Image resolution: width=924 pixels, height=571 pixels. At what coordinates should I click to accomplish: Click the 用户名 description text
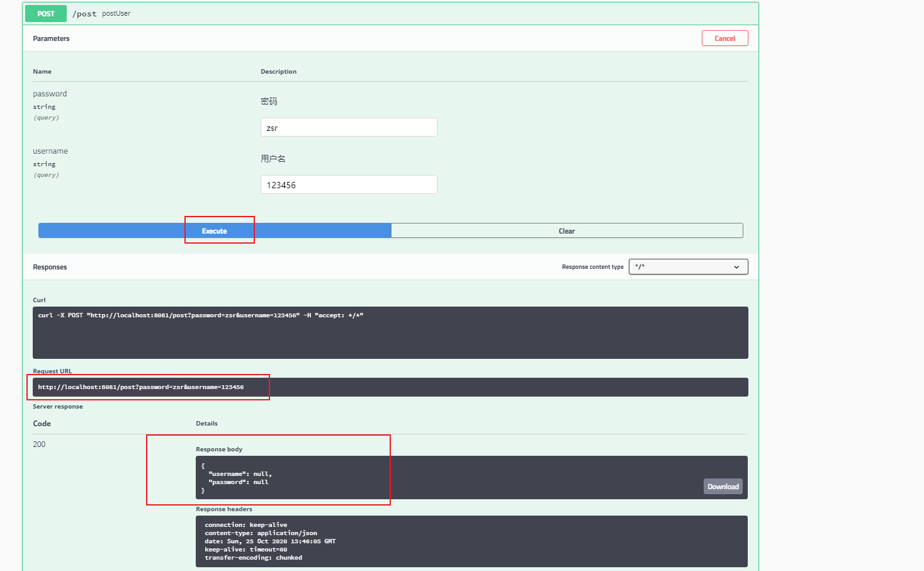point(273,159)
